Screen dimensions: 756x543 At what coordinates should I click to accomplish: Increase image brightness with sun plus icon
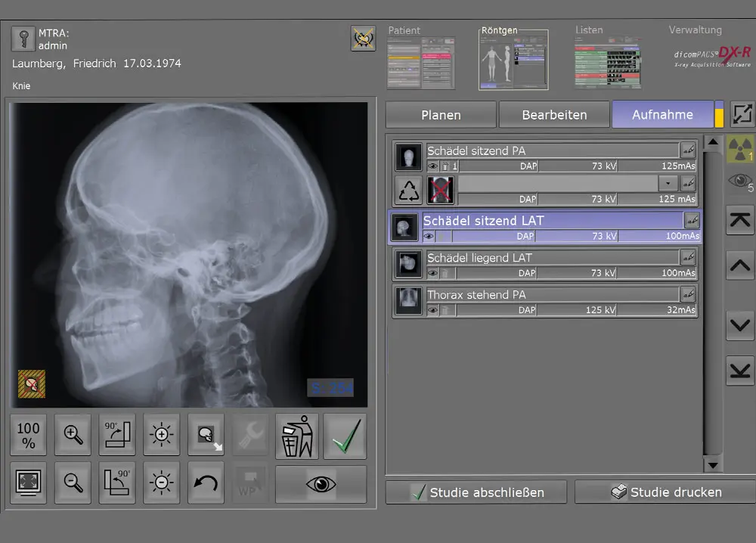(161, 435)
